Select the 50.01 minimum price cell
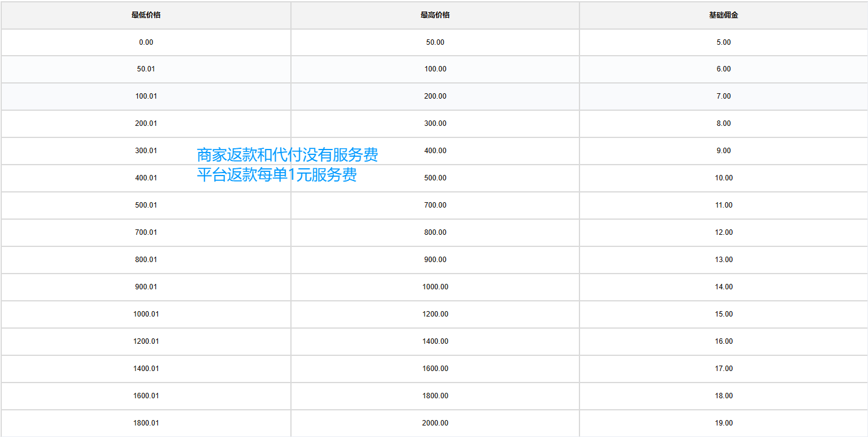This screenshot has height=437, width=868. tap(146, 69)
